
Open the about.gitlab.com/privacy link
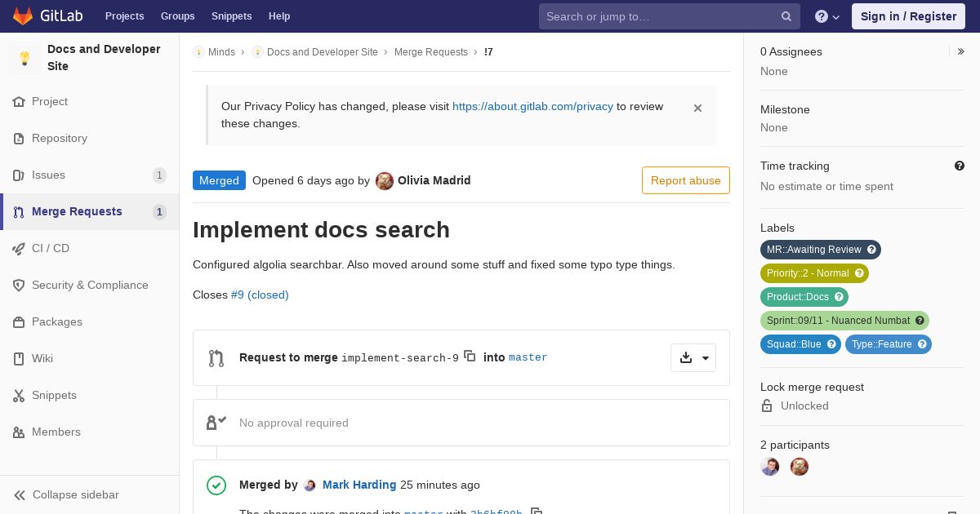click(532, 106)
